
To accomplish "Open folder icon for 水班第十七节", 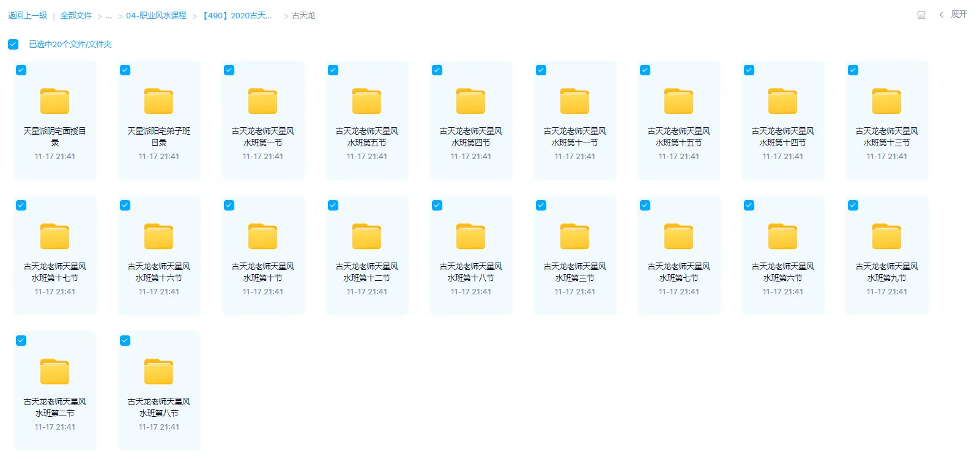I will 54,236.
